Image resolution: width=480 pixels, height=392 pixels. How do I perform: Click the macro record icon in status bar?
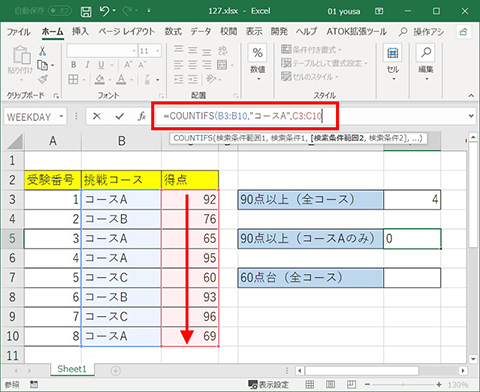pos(34,384)
